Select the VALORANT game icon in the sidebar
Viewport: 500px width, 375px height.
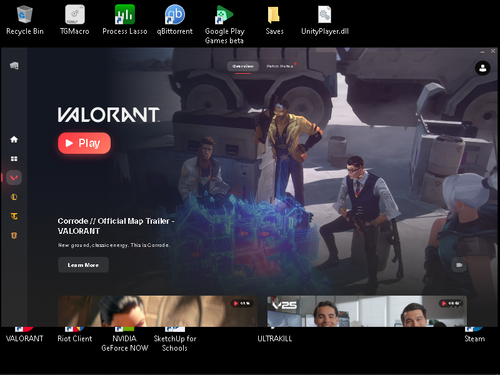pos(14,177)
